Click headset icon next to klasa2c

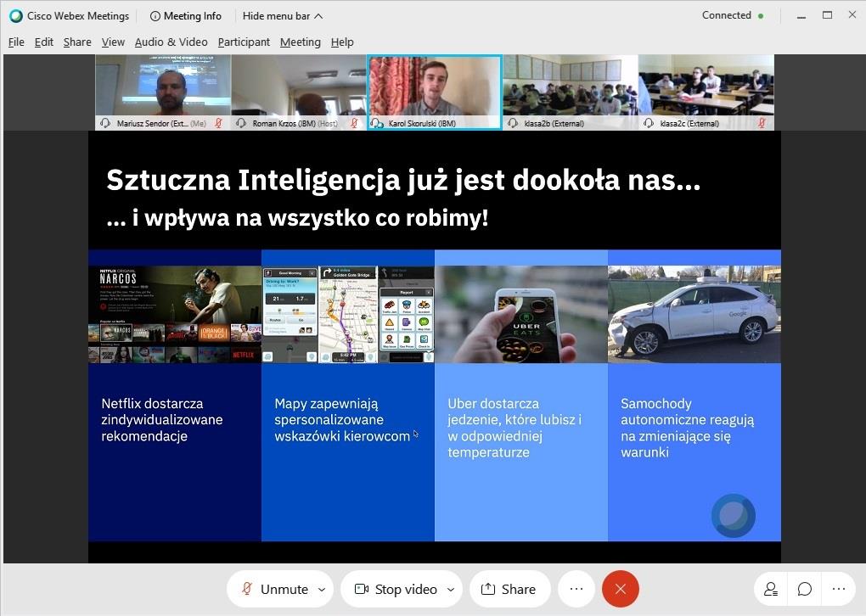point(649,123)
